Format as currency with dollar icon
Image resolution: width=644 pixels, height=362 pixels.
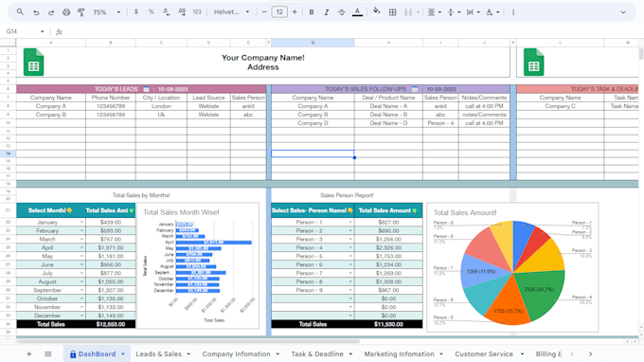[x=136, y=12]
